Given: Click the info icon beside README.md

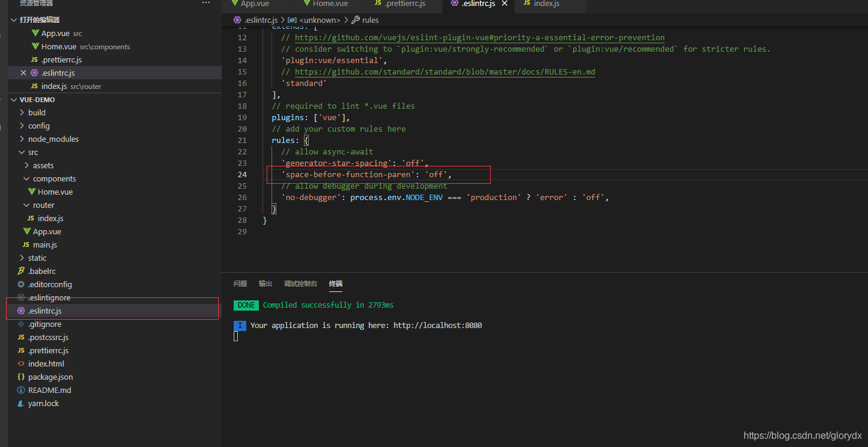Looking at the screenshot, I should (21, 390).
